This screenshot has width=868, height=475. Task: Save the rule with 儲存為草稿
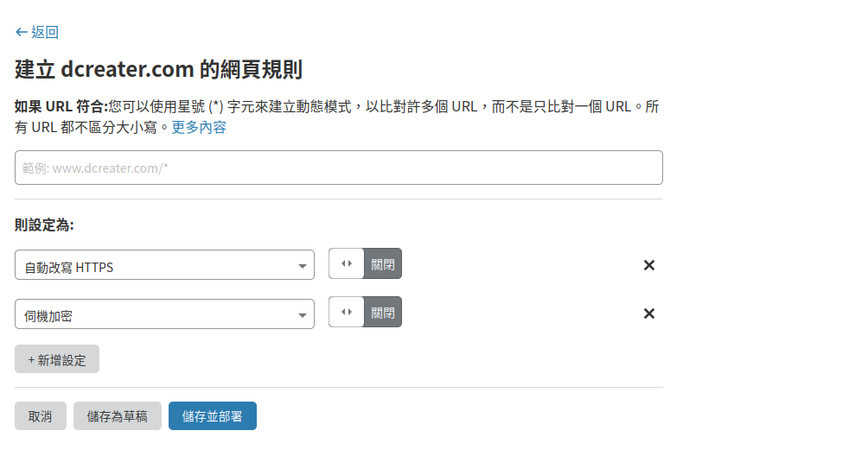point(118,416)
